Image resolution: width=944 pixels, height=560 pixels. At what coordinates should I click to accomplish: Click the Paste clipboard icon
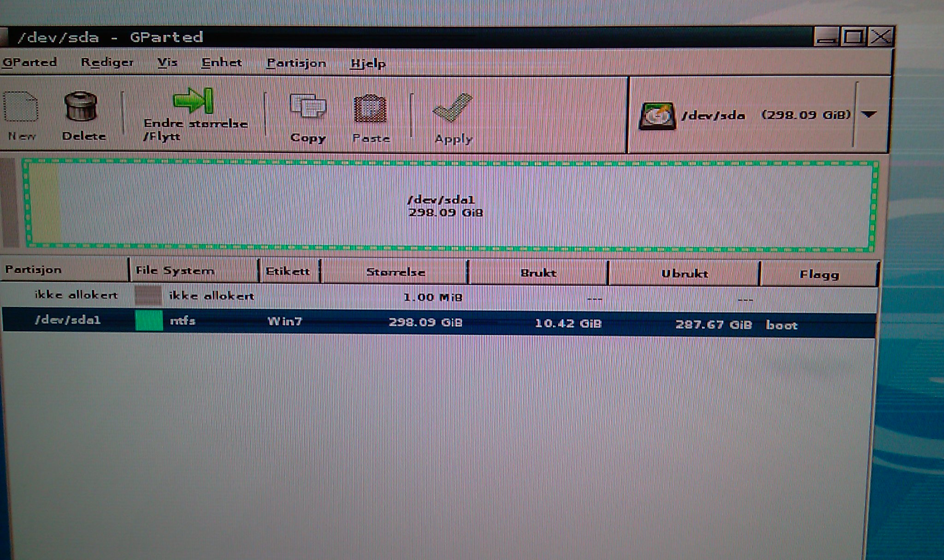[x=370, y=109]
